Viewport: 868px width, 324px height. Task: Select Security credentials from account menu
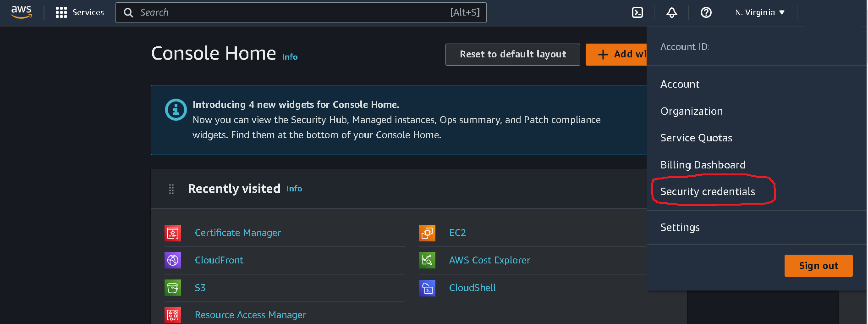(707, 192)
